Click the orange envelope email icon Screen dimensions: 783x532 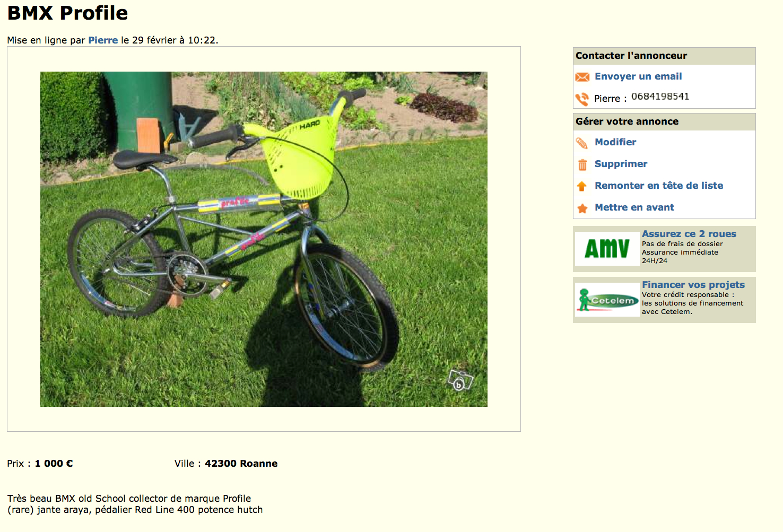pos(582,77)
